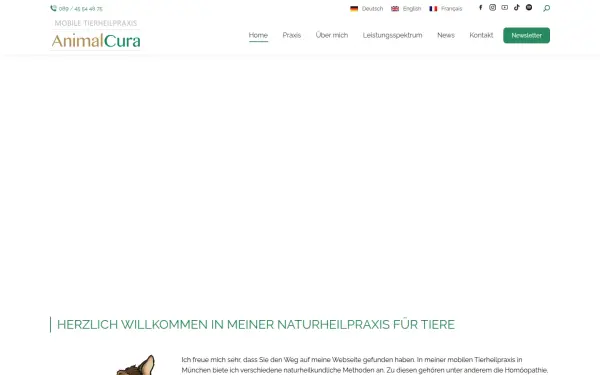Open the TikTok profile icon
This screenshot has width=600, height=375.
[517, 7]
